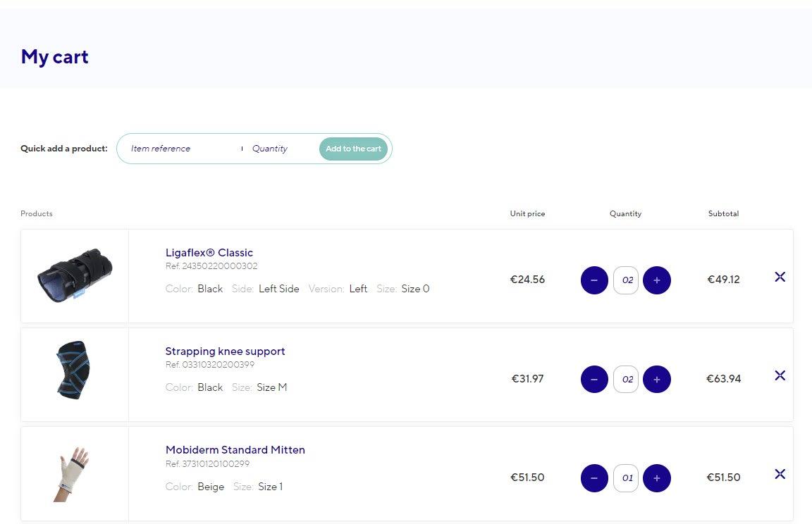Decrease quantity of Ligaflex Classic
Viewport: 812px width, 524px height.
coord(594,280)
